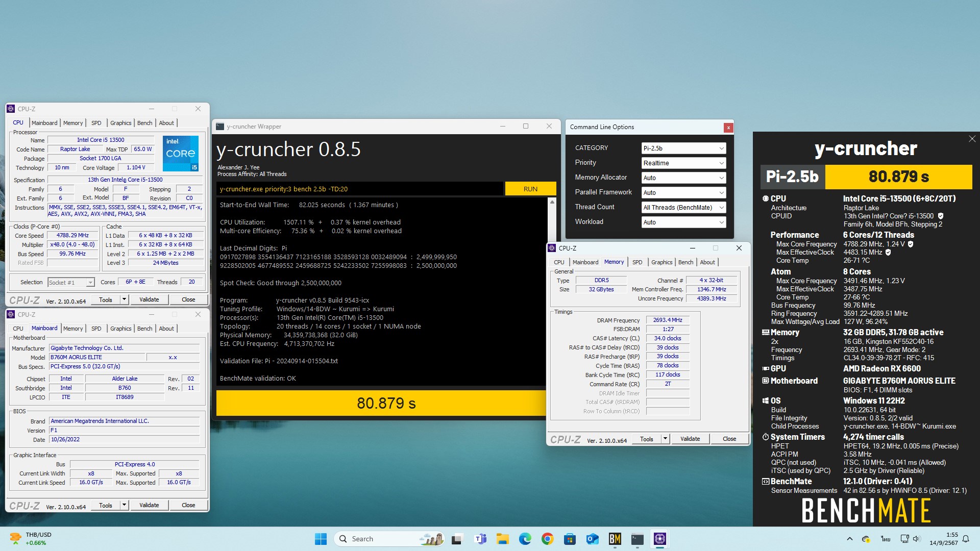
Task: Switch to Mainboard tab in top CPU-Z window
Action: (x=44, y=123)
